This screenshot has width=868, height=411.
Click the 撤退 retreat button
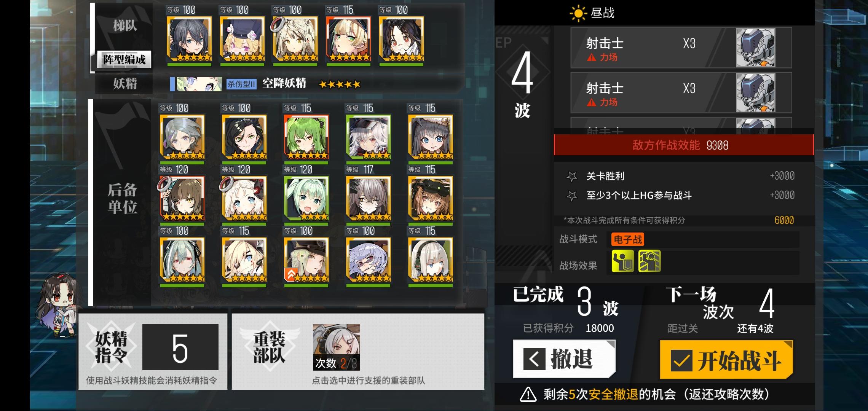pos(564,359)
